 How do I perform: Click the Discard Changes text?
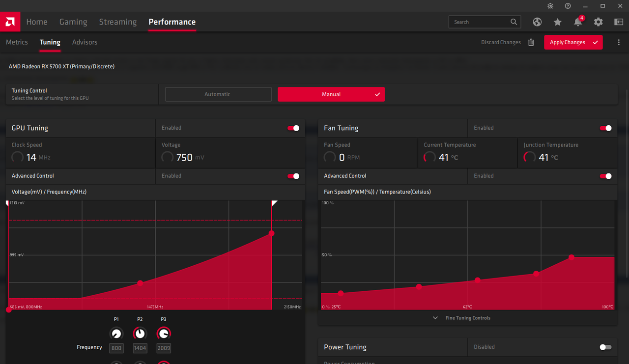pos(501,42)
